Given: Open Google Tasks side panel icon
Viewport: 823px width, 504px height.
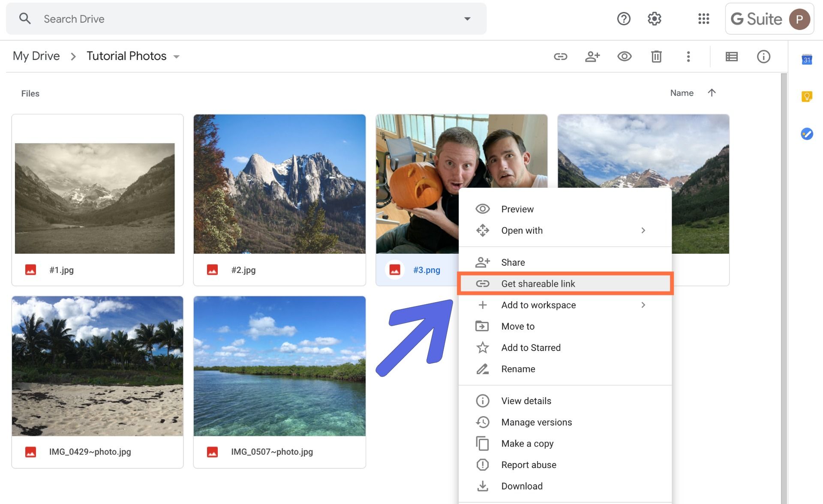Looking at the screenshot, I should [x=807, y=134].
